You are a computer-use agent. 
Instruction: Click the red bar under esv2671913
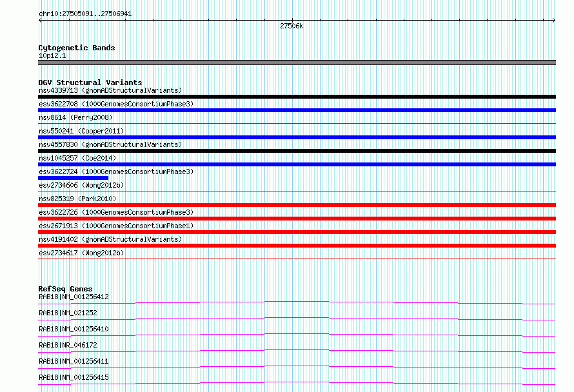297,232
